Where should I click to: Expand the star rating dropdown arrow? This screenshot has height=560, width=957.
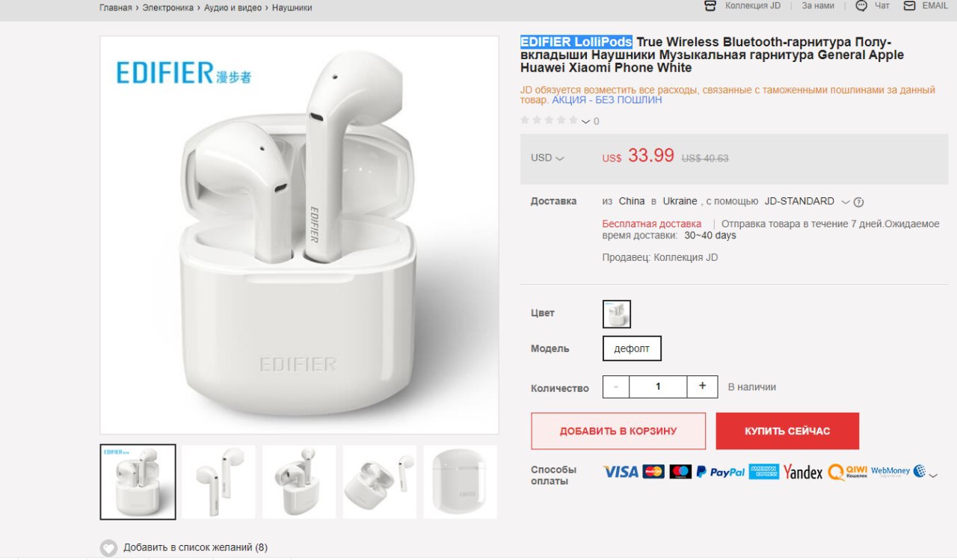pyautogui.click(x=585, y=121)
